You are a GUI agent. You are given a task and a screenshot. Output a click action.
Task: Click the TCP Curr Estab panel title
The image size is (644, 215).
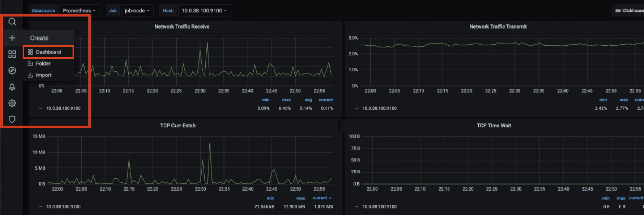point(177,126)
